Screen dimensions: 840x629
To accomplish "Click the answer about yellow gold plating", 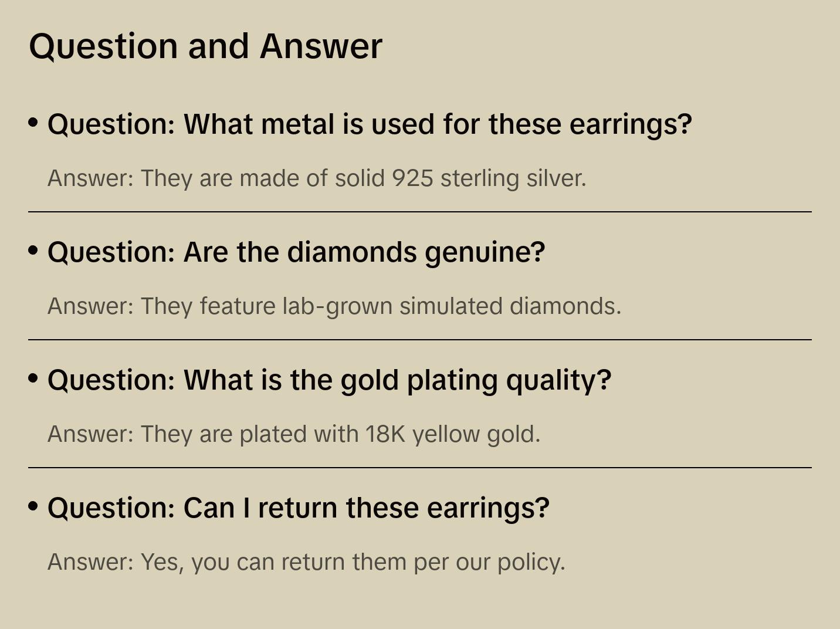I will click(294, 434).
